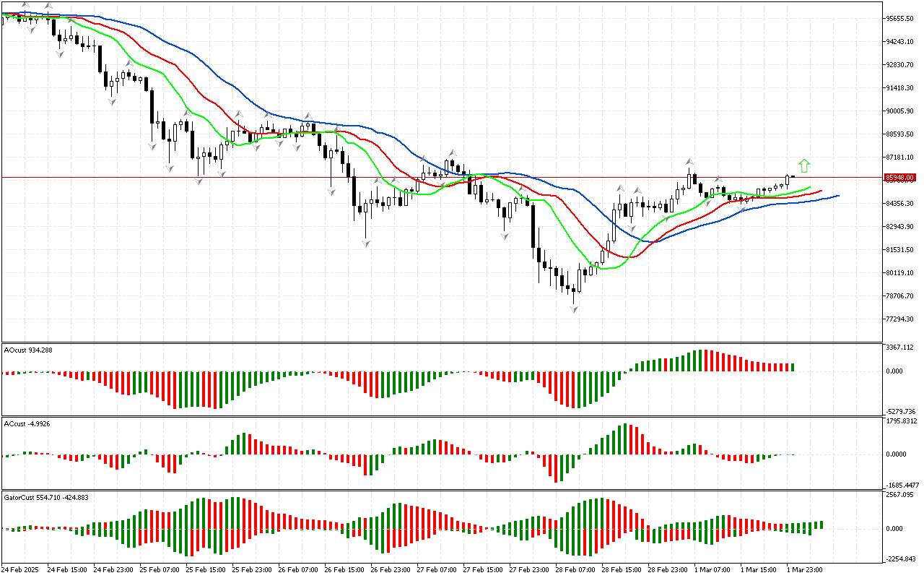Click the 26 Feb 07:00 time label
This screenshot has height=578, width=924.
click(297, 570)
